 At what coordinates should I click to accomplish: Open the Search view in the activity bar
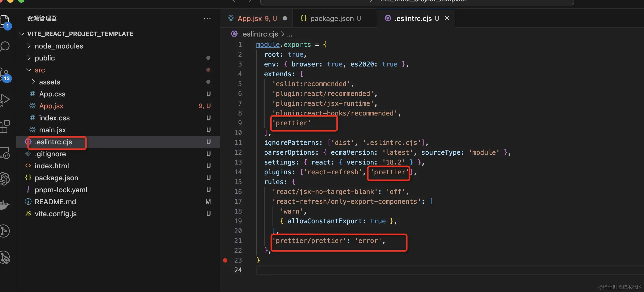click(x=5, y=47)
